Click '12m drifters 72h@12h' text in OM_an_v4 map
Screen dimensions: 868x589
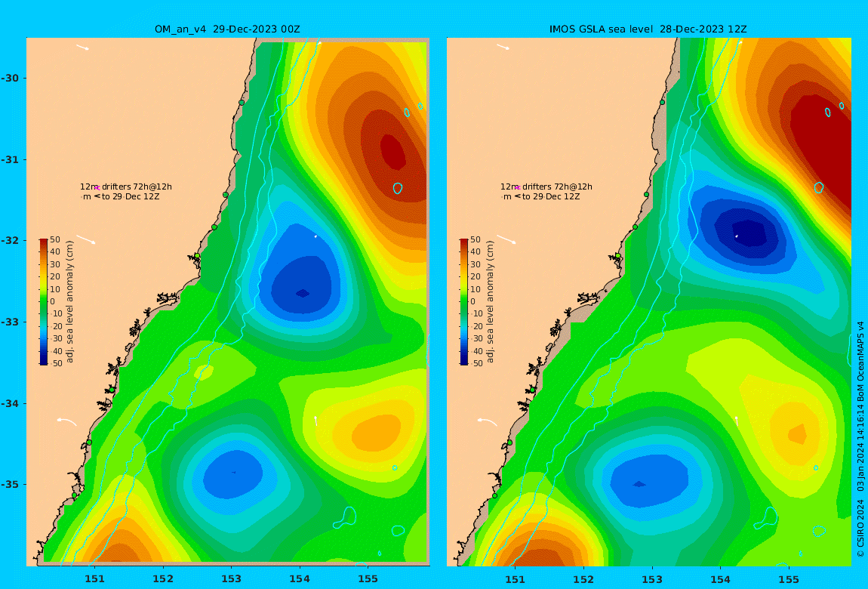pos(125,187)
